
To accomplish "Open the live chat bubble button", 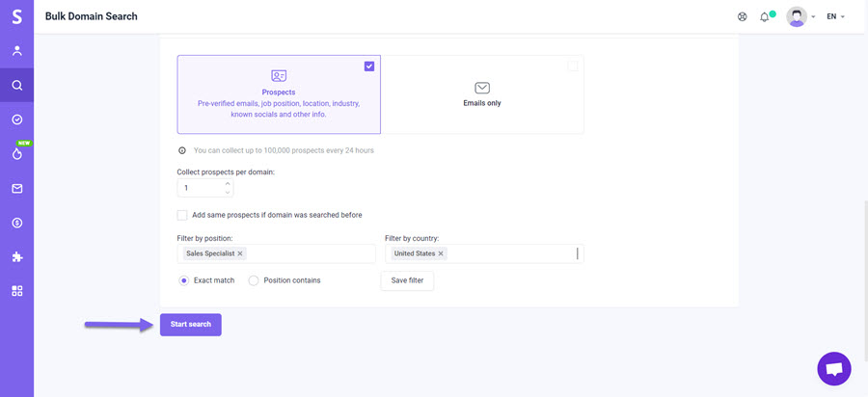I will tap(833, 369).
